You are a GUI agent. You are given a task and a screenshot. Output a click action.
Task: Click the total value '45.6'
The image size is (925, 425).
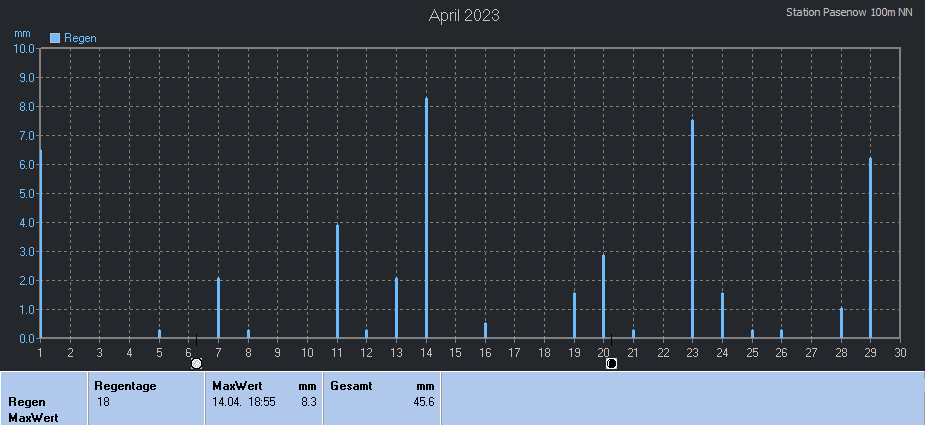(x=425, y=402)
